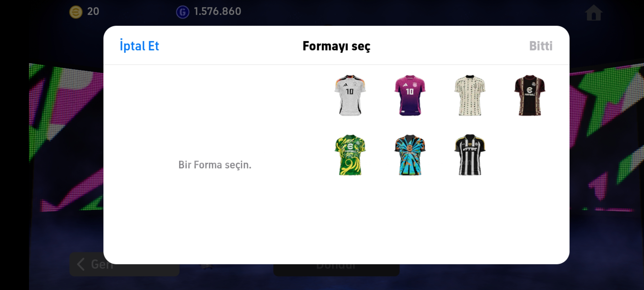
Task: Pick the cream patterned jersey
Action: coord(470,95)
